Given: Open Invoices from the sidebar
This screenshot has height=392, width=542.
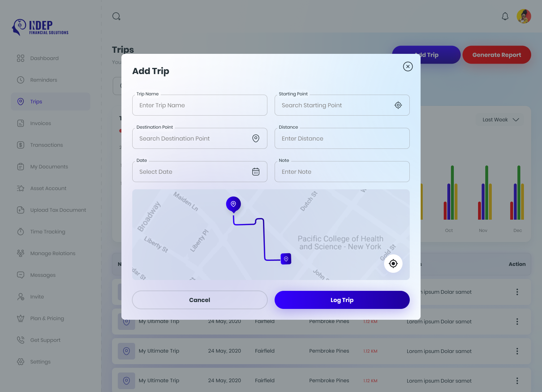Looking at the screenshot, I should pos(40,123).
